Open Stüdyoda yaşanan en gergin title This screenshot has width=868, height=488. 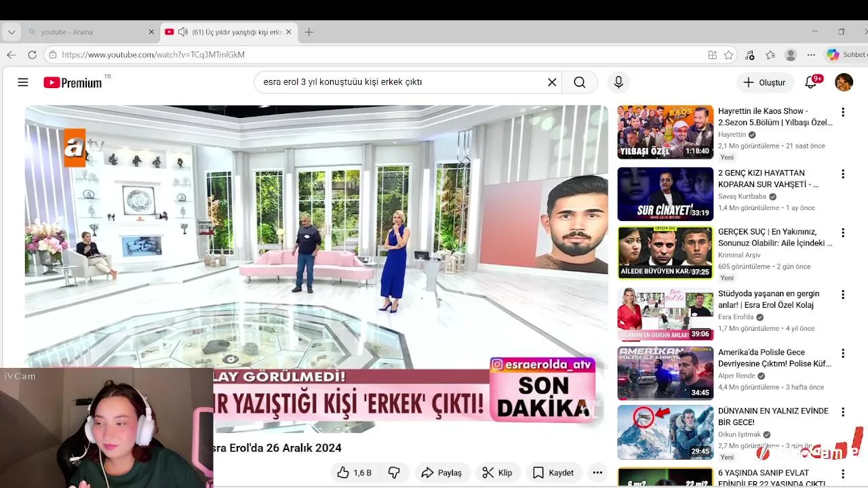pos(768,300)
